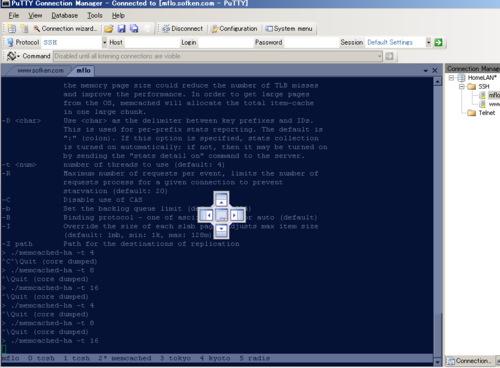Click the open folder toolbar icon
Image resolution: width=500 pixels, height=368 pixels.
[109, 29]
